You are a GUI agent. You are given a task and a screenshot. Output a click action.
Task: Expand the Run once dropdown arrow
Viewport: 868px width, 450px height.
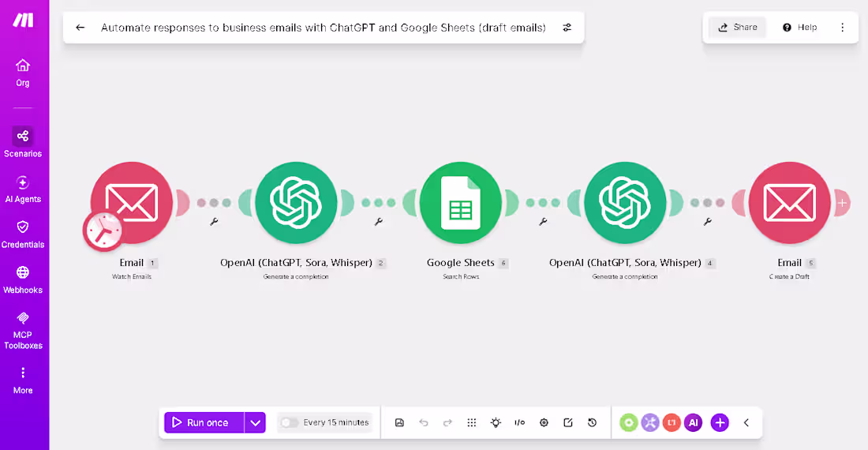pyautogui.click(x=255, y=422)
